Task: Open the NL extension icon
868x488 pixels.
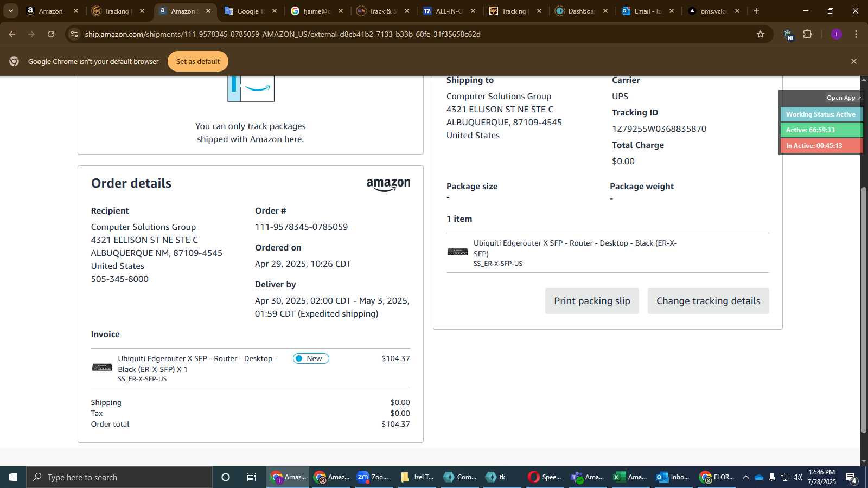Action: pos(789,35)
